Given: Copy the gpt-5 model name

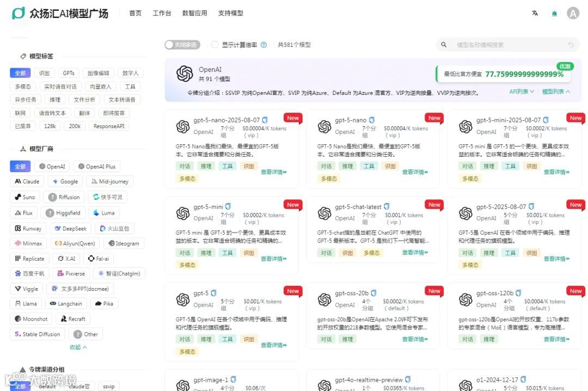Looking at the screenshot, I should 213,293.
